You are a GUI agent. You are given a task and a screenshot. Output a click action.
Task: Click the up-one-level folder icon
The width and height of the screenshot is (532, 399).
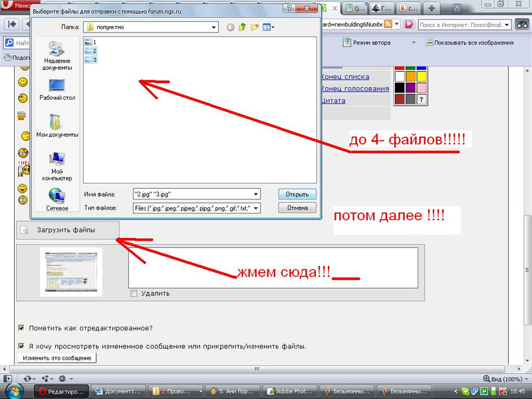(243, 27)
